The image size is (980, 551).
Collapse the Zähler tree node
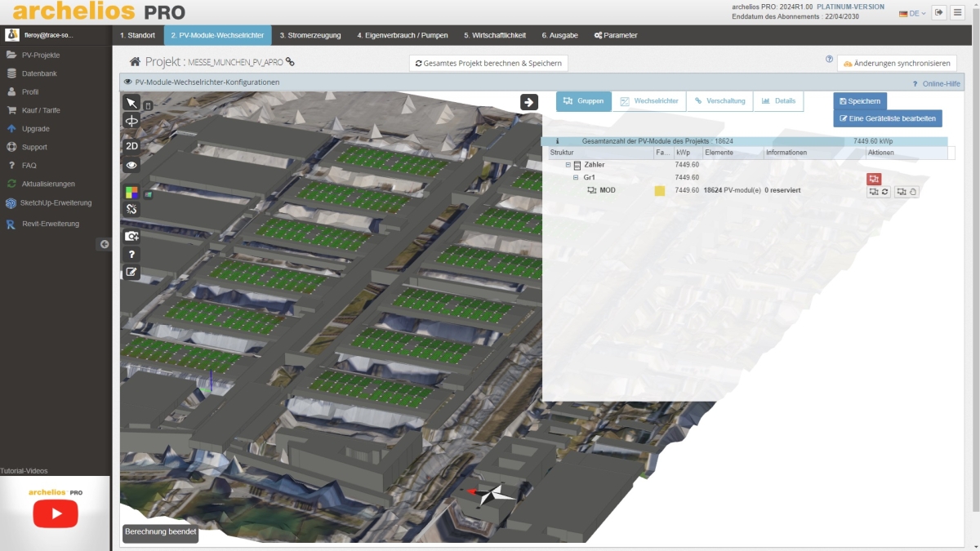[568, 165]
